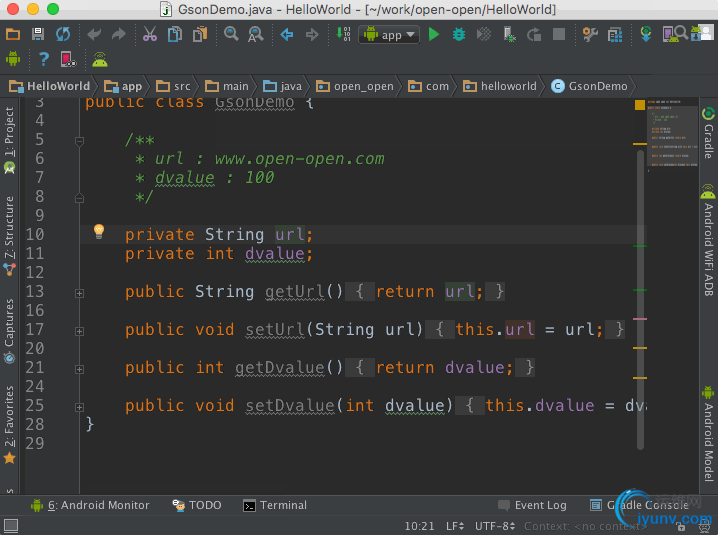Click Make Project build icon
The height and width of the screenshot is (535, 718).
click(343, 34)
